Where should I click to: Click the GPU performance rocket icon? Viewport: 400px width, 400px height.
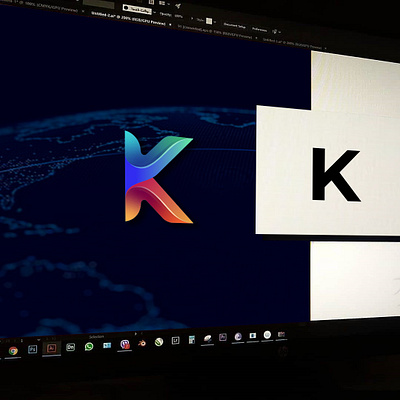178,6
